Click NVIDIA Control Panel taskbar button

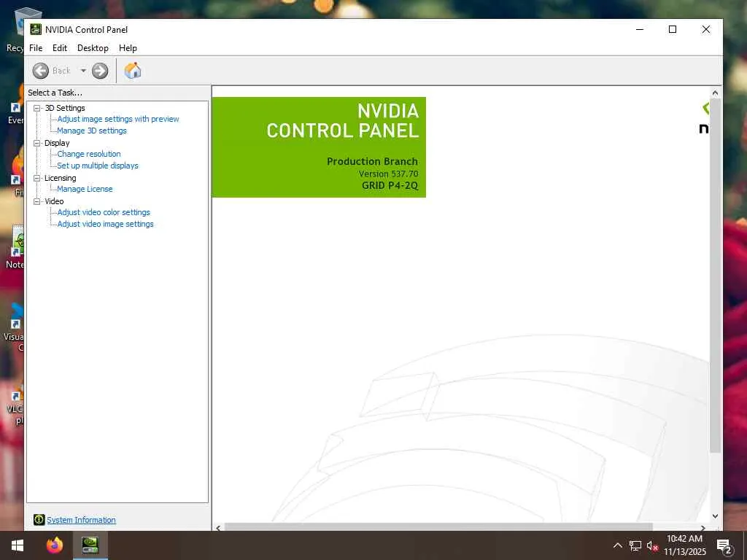[90, 545]
